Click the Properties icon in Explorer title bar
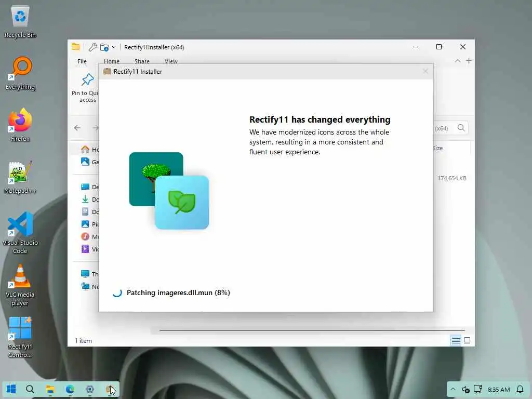 tap(92, 47)
